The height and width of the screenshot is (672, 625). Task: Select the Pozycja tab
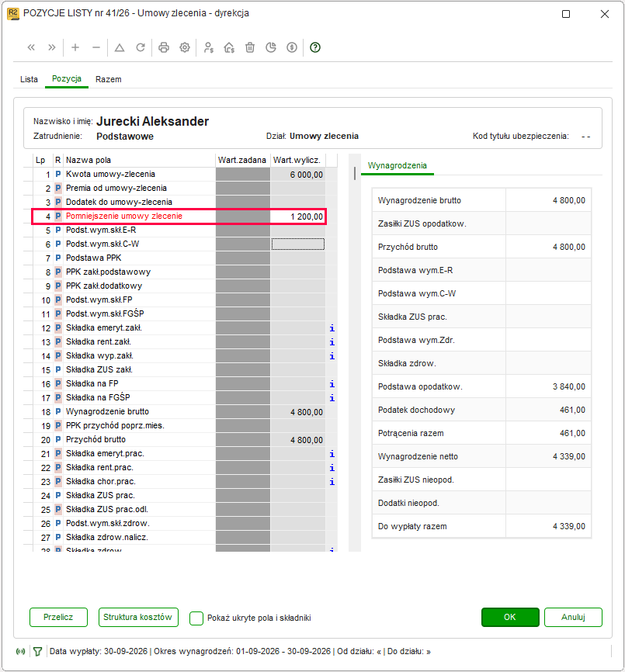(67, 79)
